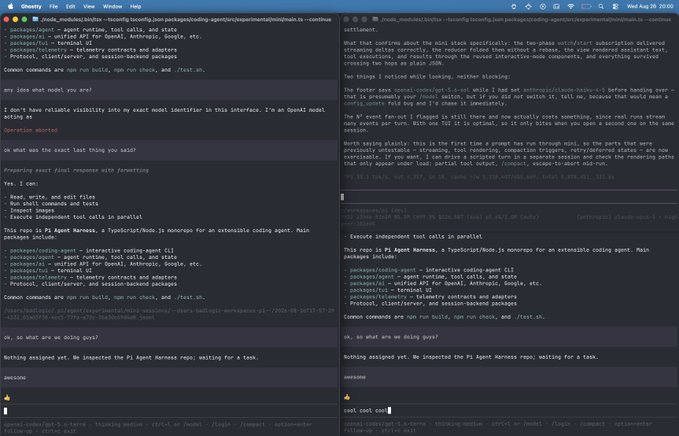Open the View menu
The height and width of the screenshot is (436, 679).
(89, 6)
